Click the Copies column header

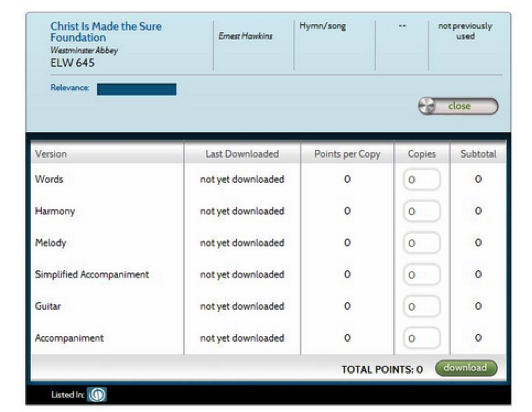click(422, 154)
